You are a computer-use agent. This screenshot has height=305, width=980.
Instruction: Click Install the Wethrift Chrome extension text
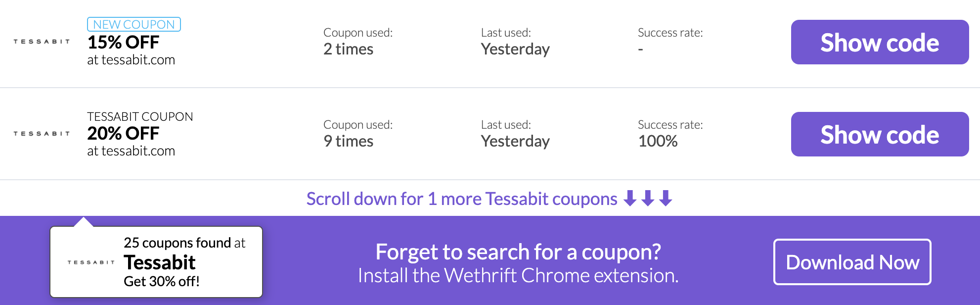click(518, 275)
